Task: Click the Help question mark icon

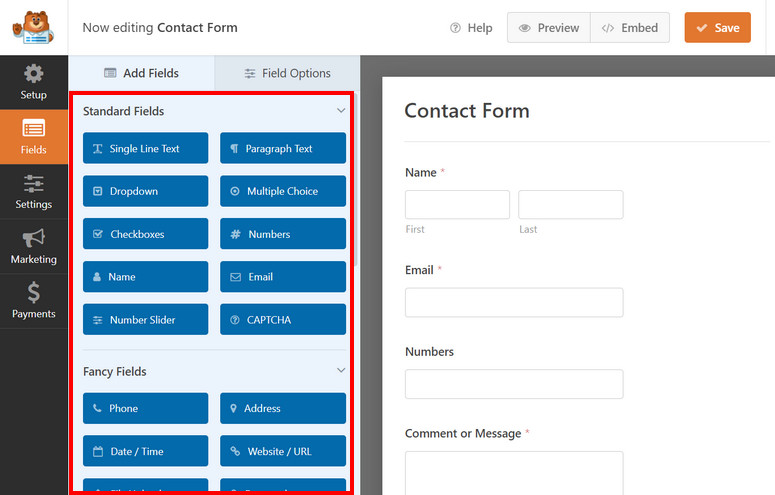Action: pos(455,28)
